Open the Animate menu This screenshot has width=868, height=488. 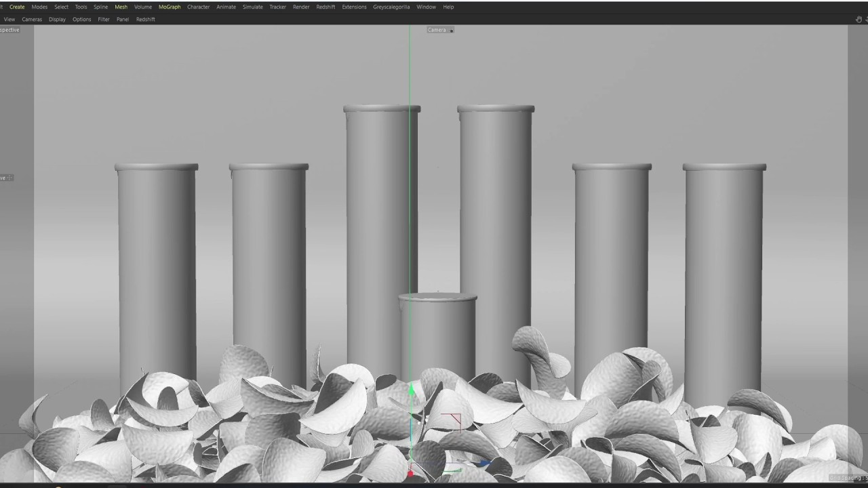click(226, 7)
